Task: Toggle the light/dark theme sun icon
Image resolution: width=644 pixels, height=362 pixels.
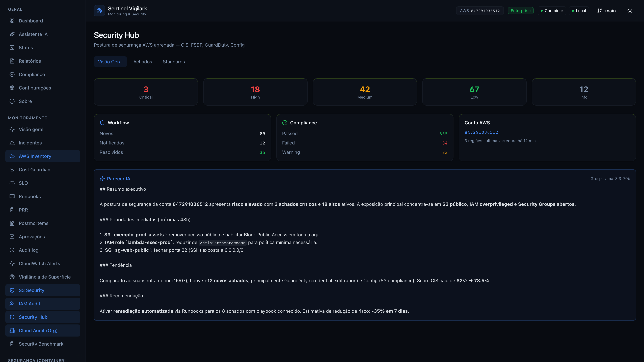Action: (630, 11)
